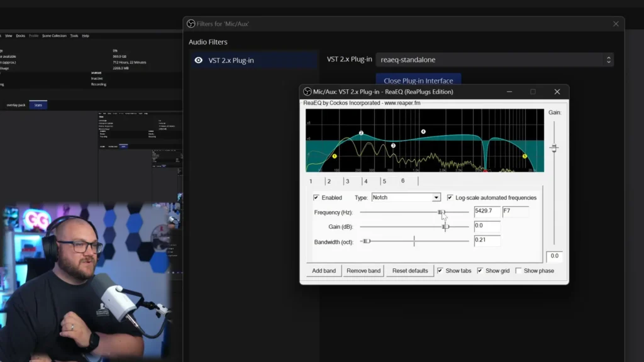Screen dimensions: 644x362
Task: Switch to band tab 4
Action: [365, 181]
